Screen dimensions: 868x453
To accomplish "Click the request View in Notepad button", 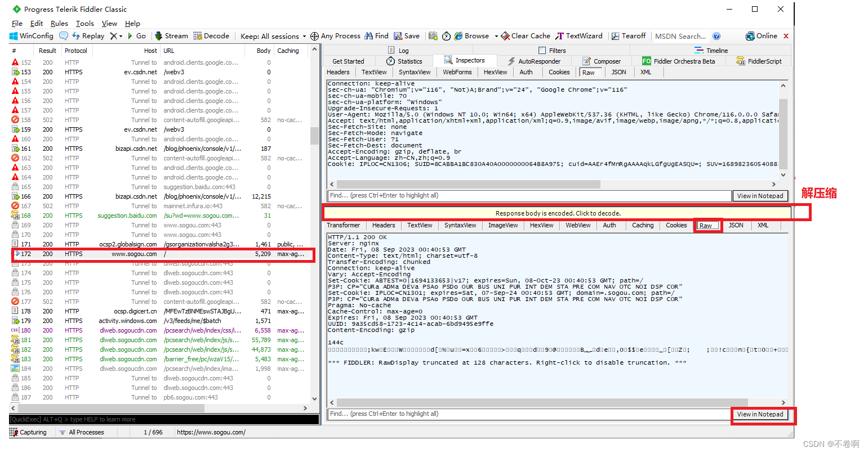I will [760, 196].
